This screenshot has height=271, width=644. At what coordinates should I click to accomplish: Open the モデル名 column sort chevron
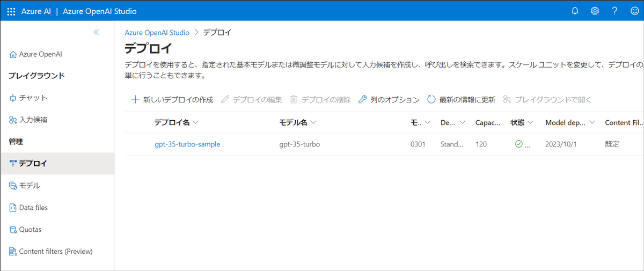pos(313,123)
